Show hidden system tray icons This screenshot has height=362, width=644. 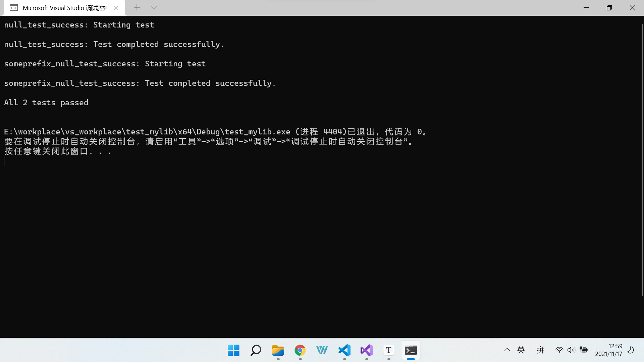click(x=507, y=350)
